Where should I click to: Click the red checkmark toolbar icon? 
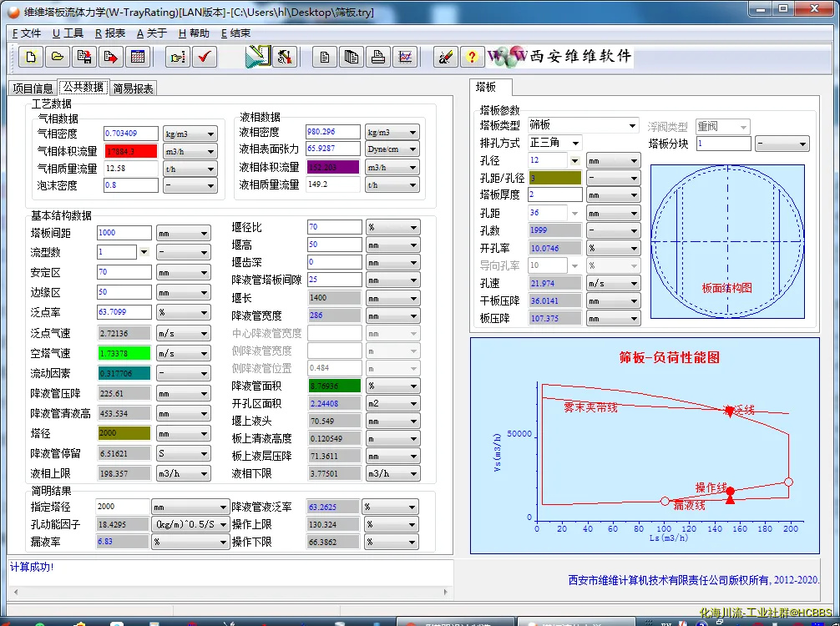point(205,57)
